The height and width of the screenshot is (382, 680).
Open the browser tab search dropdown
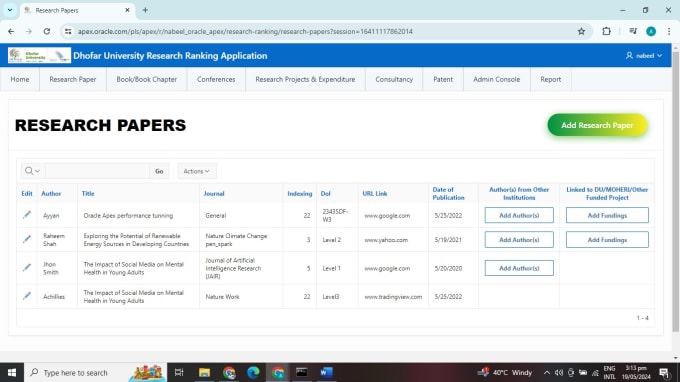point(10,10)
